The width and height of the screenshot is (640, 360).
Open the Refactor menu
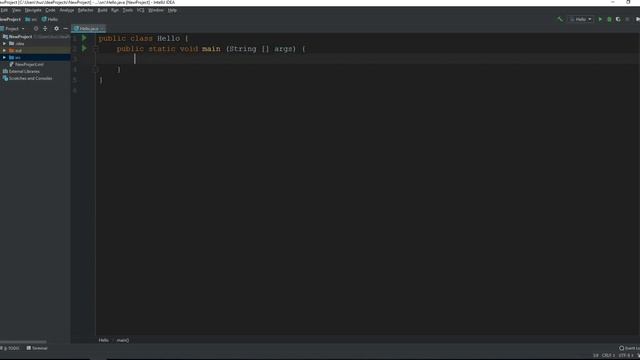click(85, 10)
